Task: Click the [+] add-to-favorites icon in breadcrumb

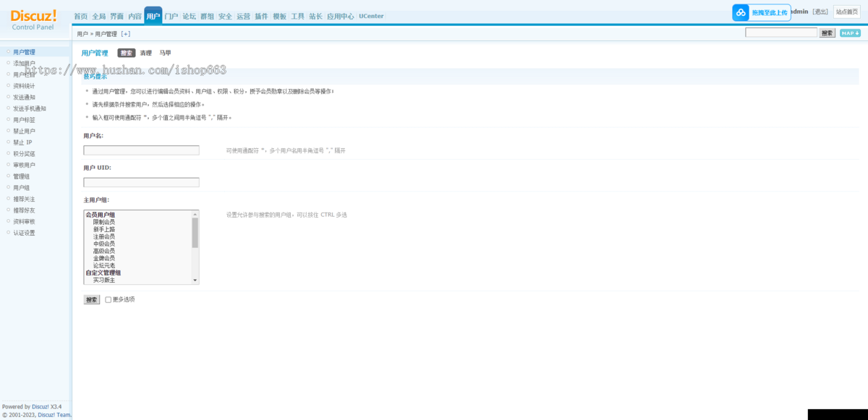Action: tap(126, 34)
